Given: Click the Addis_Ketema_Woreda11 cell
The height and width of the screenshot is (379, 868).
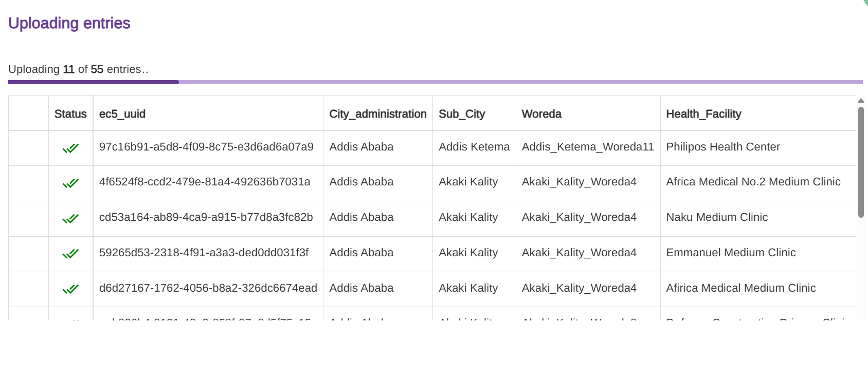Looking at the screenshot, I should coord(588,147).
